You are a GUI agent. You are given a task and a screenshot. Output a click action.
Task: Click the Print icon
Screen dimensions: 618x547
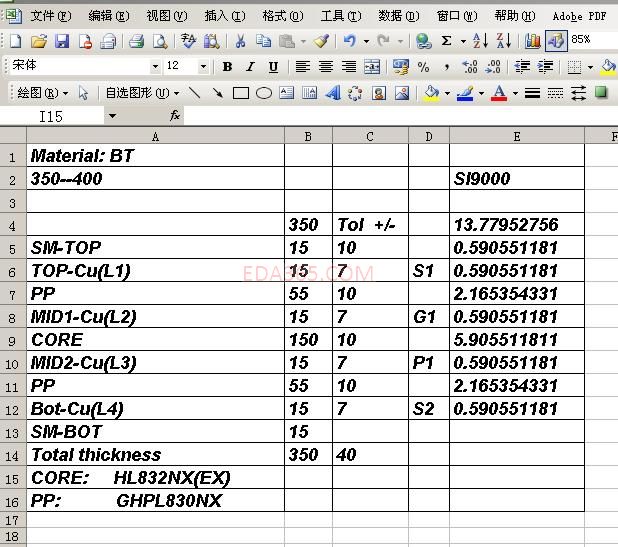[x=136, y=41]
